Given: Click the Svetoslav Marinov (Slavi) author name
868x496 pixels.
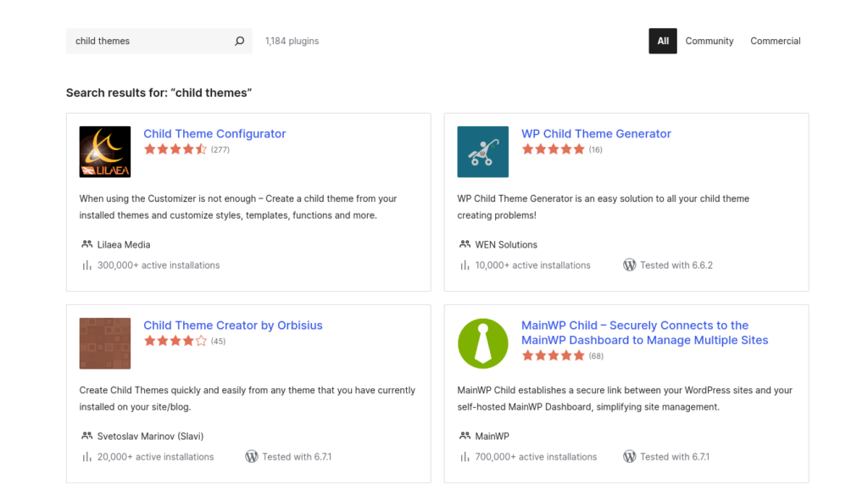Looking at the screenshot, I should pos(151,436).
